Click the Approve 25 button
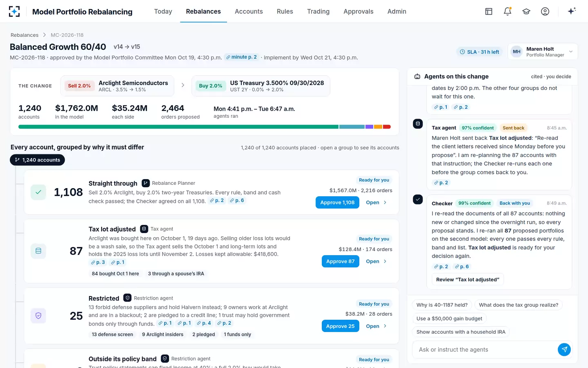The image size is (588, 368). pos(340,326)
